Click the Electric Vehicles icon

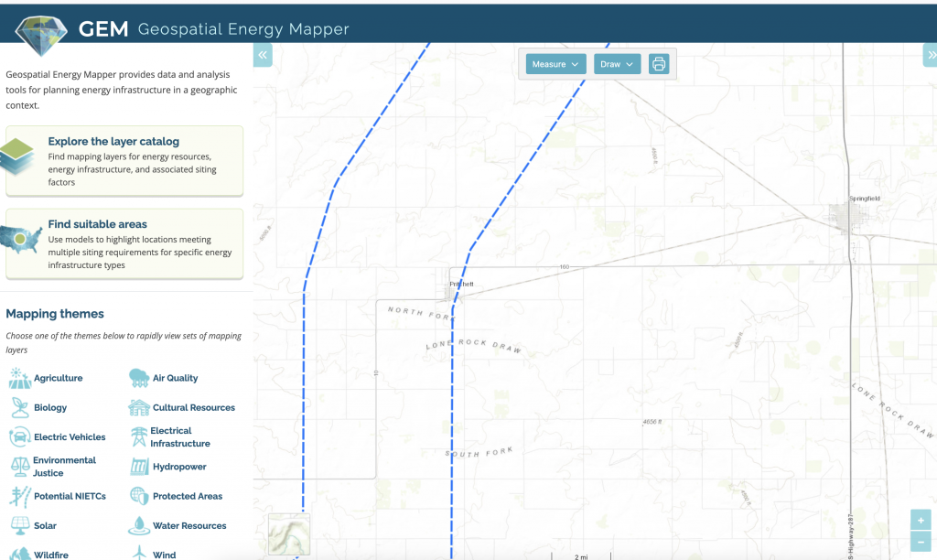[19, 436]
